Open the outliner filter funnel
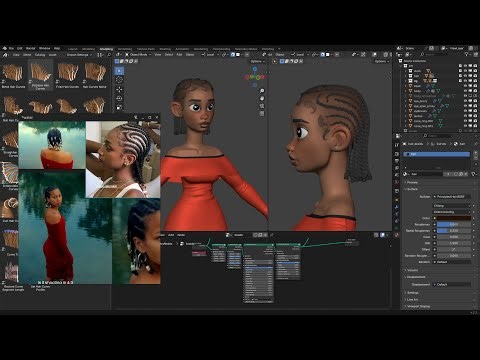 pos(467,54)
